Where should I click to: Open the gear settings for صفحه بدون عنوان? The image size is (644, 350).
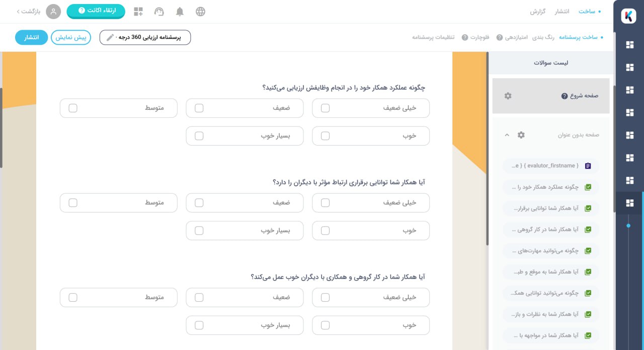click(521, 135)
